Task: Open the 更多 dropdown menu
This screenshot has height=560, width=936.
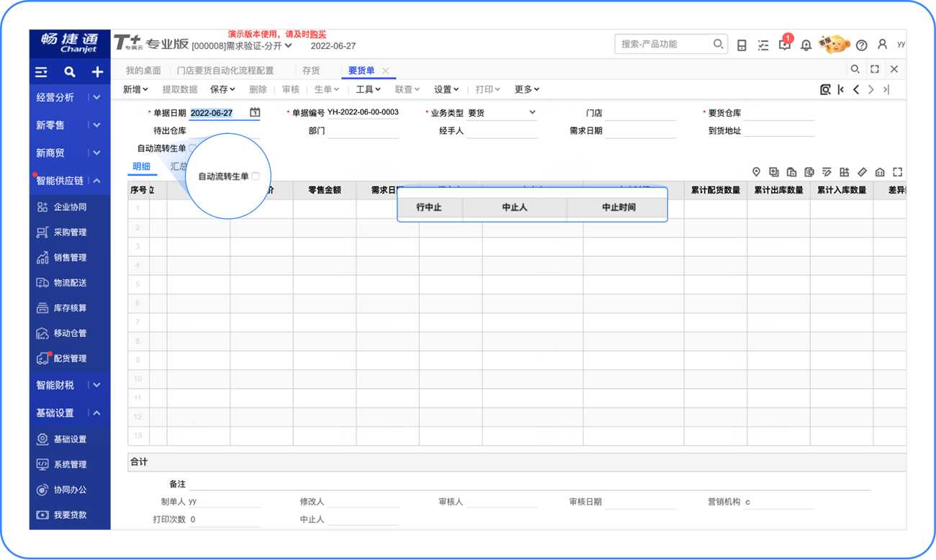Action: (x=526, y=89)
